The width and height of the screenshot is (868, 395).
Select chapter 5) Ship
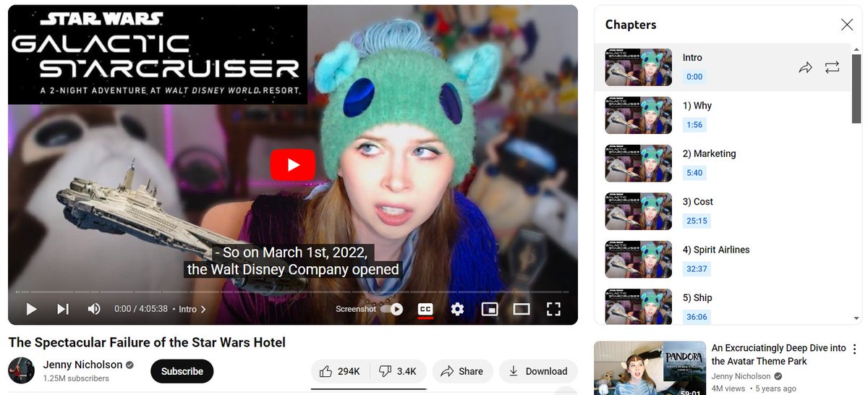(x=697, y=297)
